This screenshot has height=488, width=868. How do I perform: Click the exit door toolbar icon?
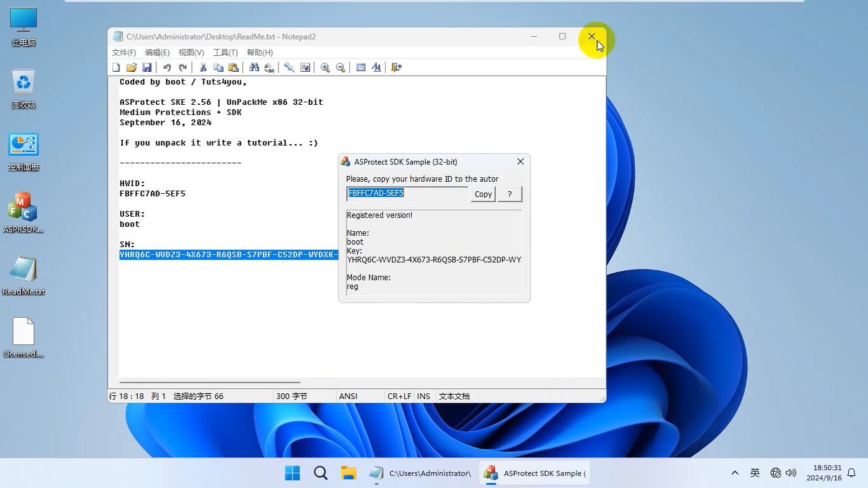(x=397, y=67)
